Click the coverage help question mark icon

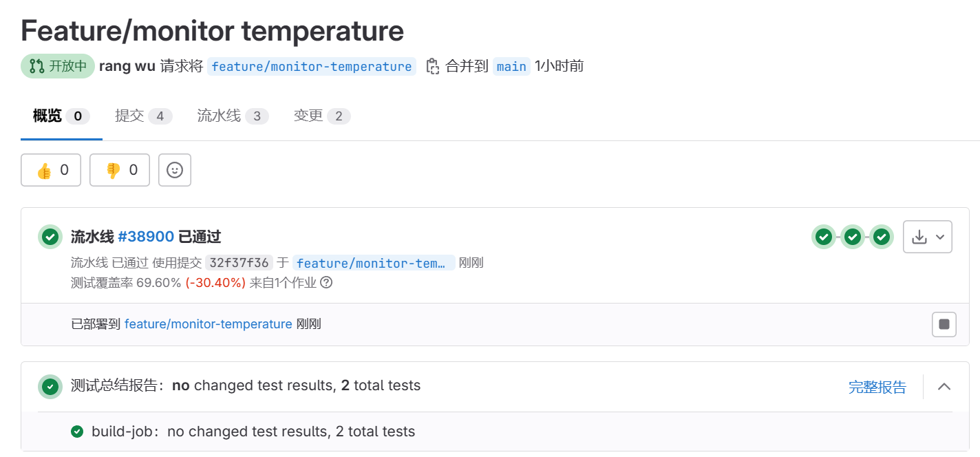click(x=326, y=282)
